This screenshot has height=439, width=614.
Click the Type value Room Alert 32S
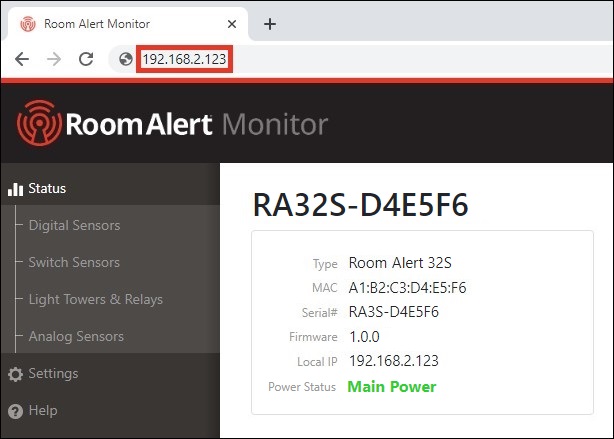[x=400, y=263]
